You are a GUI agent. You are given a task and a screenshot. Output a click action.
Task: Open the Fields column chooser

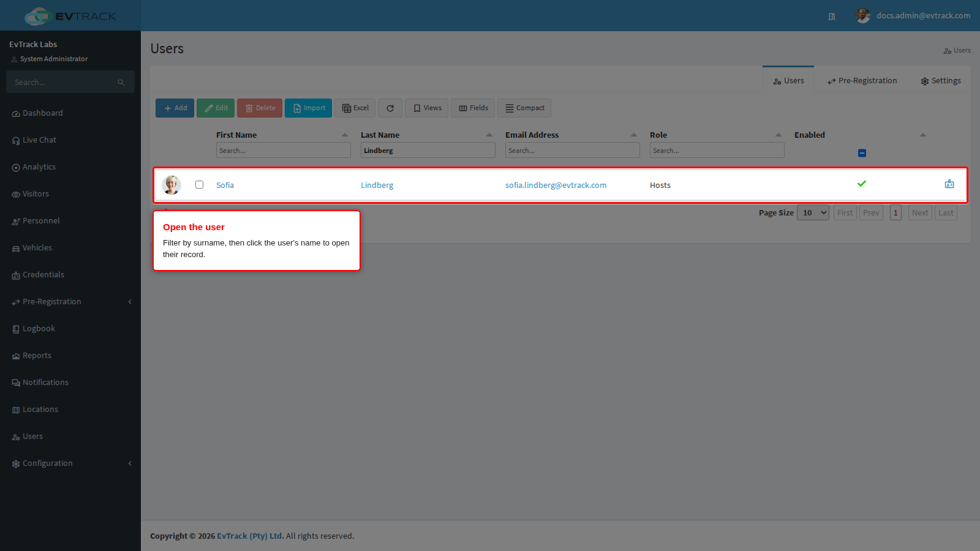click(473, 108)
